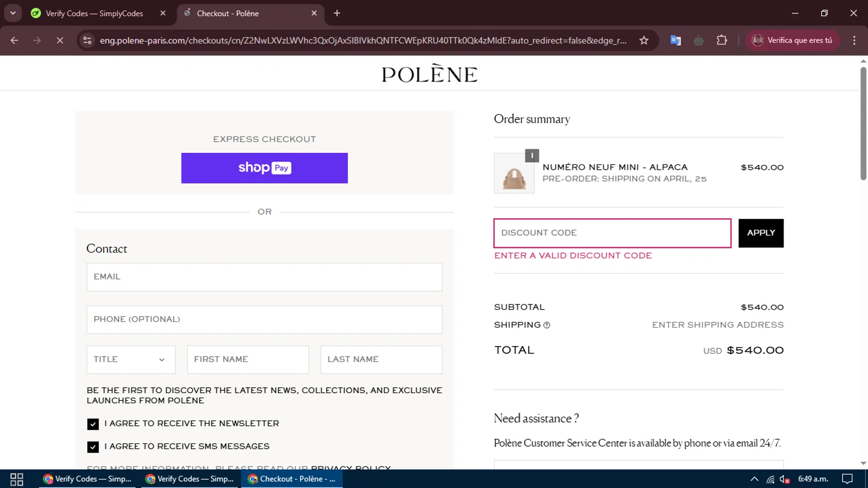Focus the Discount Code field
Viewport: 868px width, 488px height.
coord(612,233)
